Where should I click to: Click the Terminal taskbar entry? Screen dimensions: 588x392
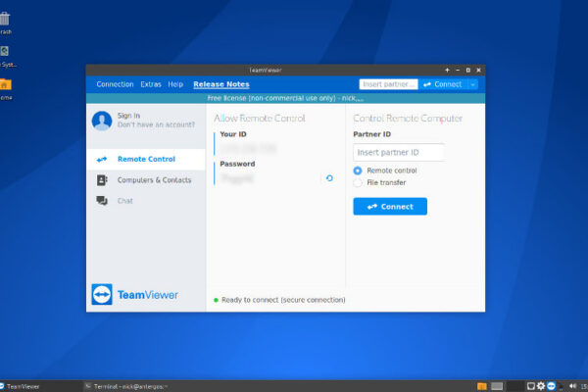(126, 386)
